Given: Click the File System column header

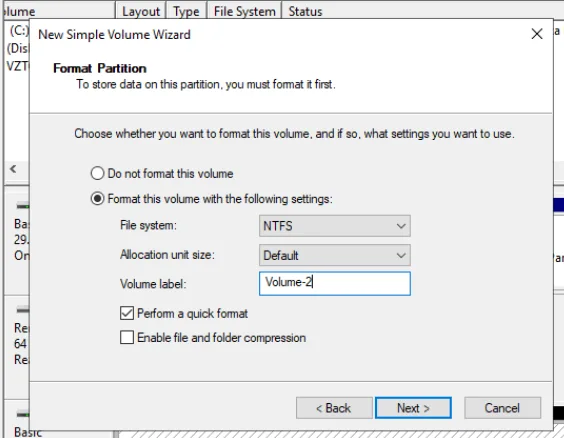Looking at the screenshot, I should (x=244, y=11).
